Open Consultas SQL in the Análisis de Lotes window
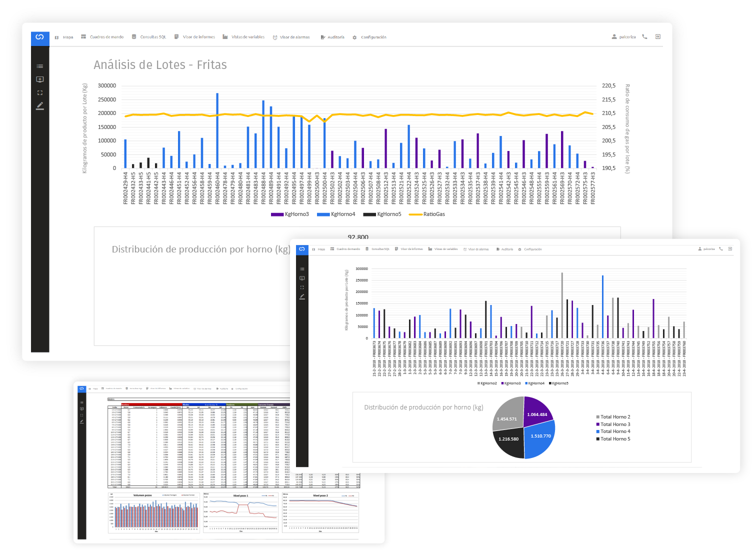 [x=149, y=37]
